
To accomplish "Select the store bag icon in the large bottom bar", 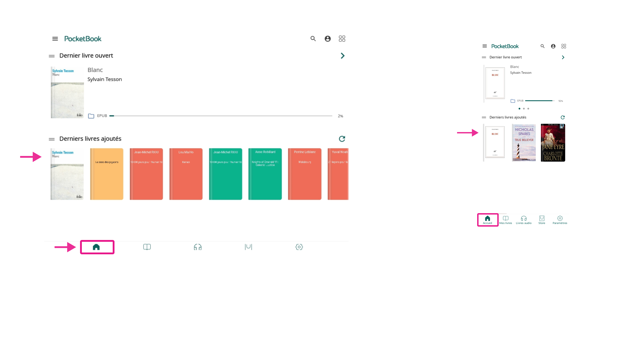I will point(248,247).
